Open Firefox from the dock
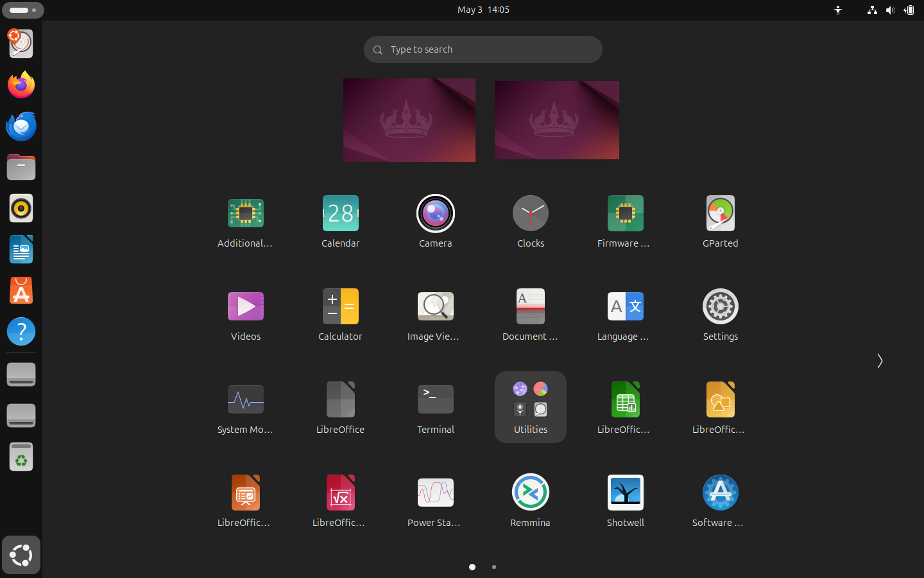The image size is (924, 578). (x=21, y=85)
